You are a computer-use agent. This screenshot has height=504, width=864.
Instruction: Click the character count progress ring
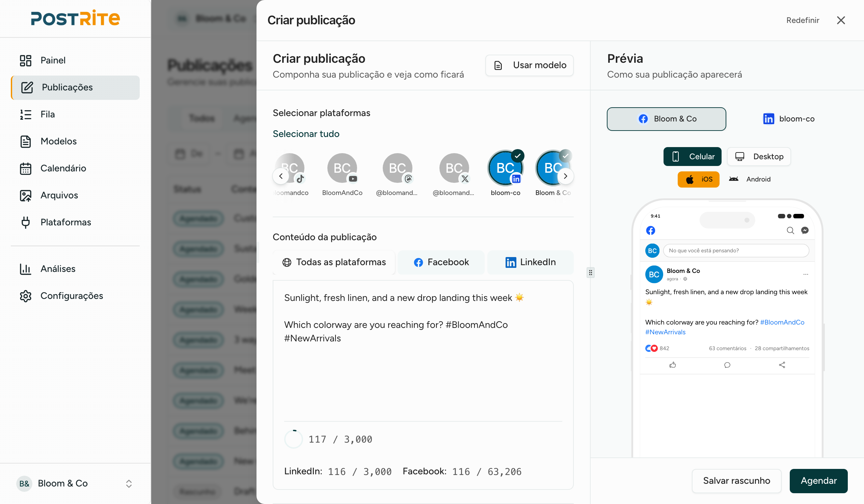click(x=294, y=439)
